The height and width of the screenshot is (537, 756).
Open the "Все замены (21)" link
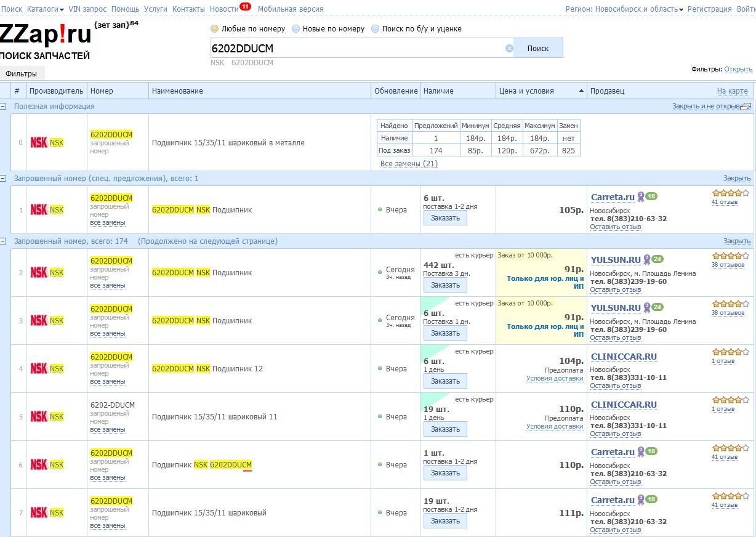click(409, 164)
